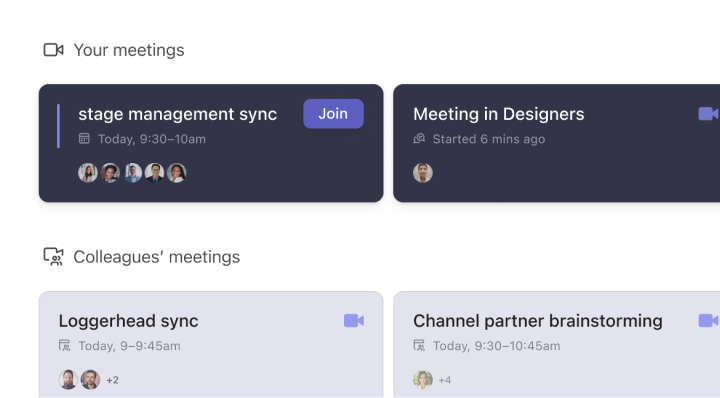This screenshot has width=720, height=398.
Task: Join the stage management sync meeting
Action: [x=333, y=114]
